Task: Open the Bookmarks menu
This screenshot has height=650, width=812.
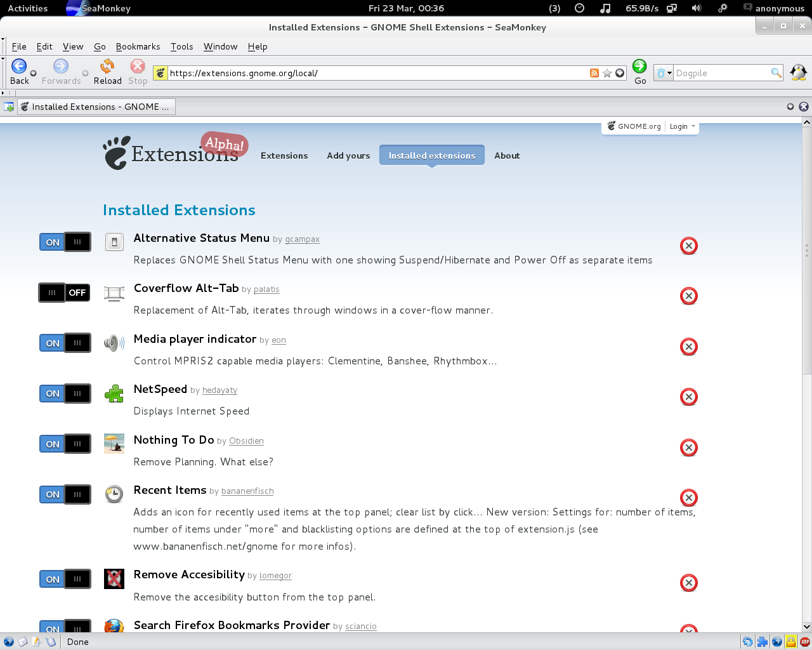Action: point(138,46)
